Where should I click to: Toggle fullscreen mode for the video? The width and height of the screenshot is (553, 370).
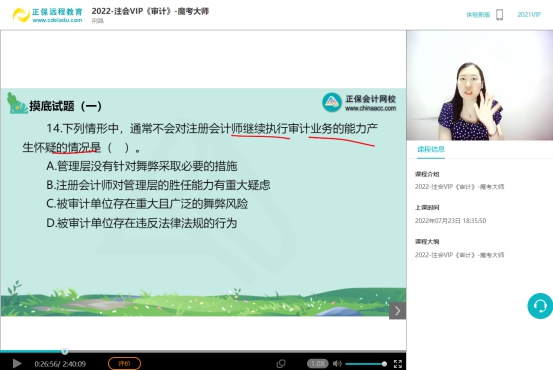click(x=398, y=364)
